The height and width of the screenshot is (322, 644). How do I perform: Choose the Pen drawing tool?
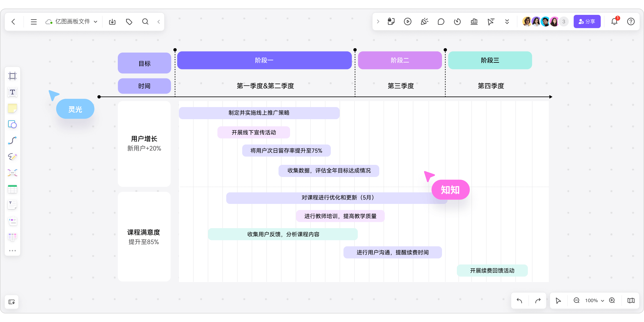coord(12,157)
